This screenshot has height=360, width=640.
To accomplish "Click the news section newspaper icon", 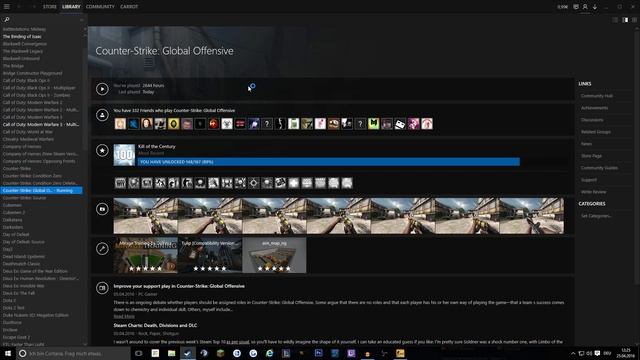I will 102,288.
